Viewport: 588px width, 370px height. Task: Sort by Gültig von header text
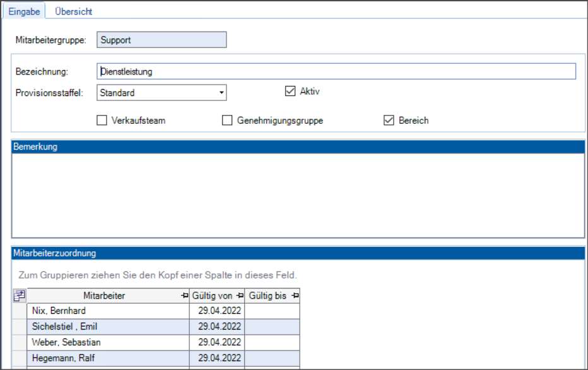pyautogui.click(x=213, y=295)
